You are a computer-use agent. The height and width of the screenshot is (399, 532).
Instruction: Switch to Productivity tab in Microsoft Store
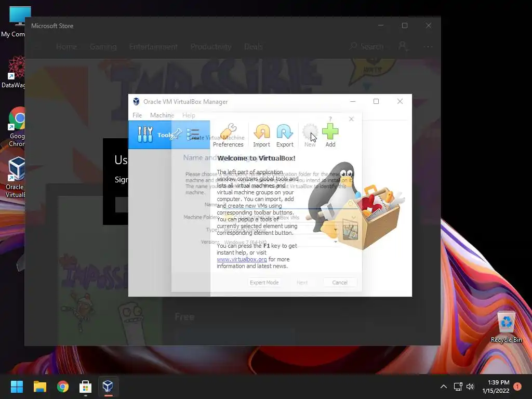[211, 46]
